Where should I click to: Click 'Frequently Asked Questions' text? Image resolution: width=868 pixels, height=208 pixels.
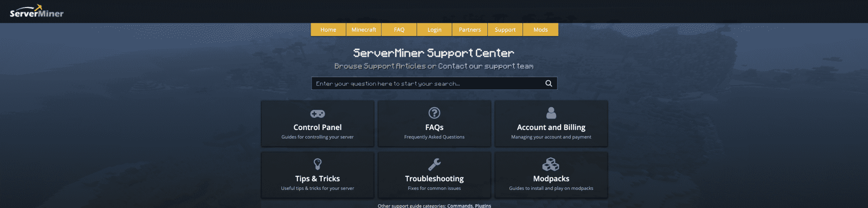tap(434, 137)
